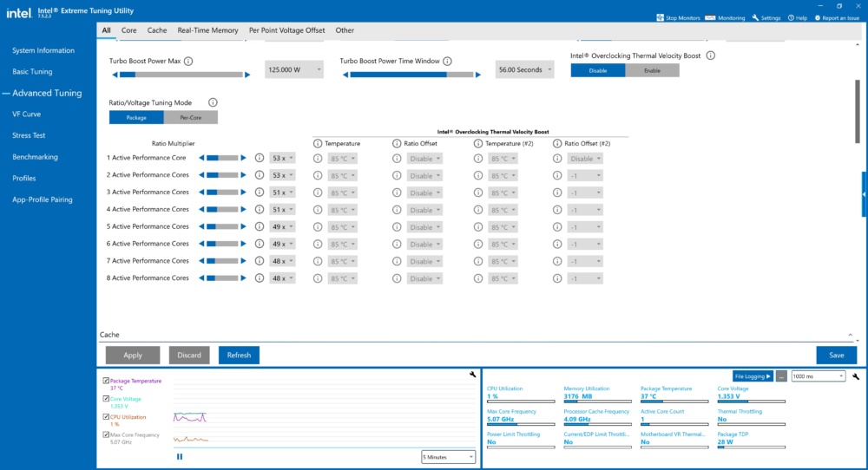The image size is (868, 470).
Task: Pause the monitoring graph
Action: (180, 457)
